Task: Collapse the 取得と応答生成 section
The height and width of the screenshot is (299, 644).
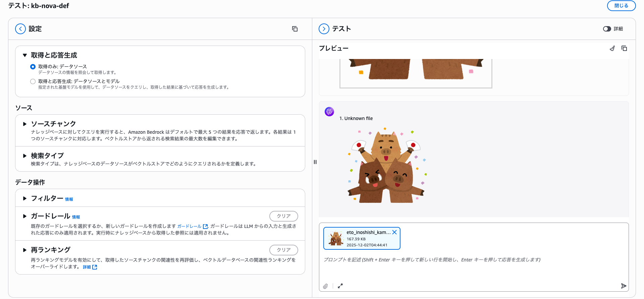Action: point(25,55)
